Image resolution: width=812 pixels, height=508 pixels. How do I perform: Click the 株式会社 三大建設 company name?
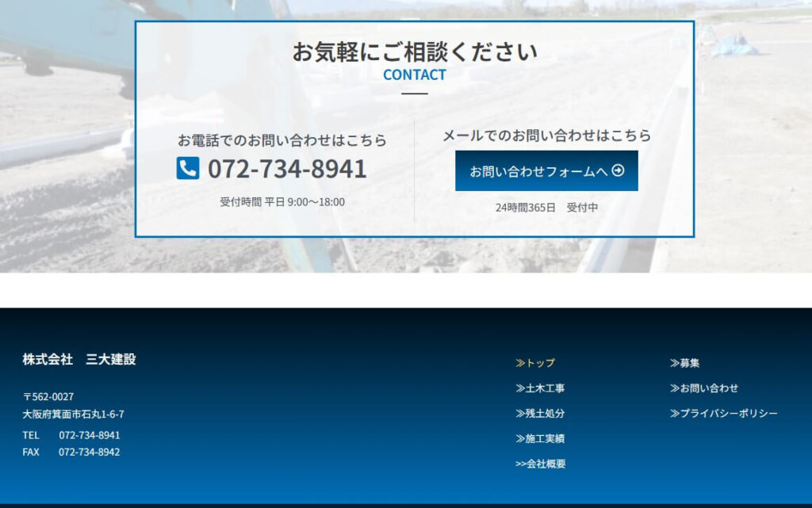tap(79, 359)
